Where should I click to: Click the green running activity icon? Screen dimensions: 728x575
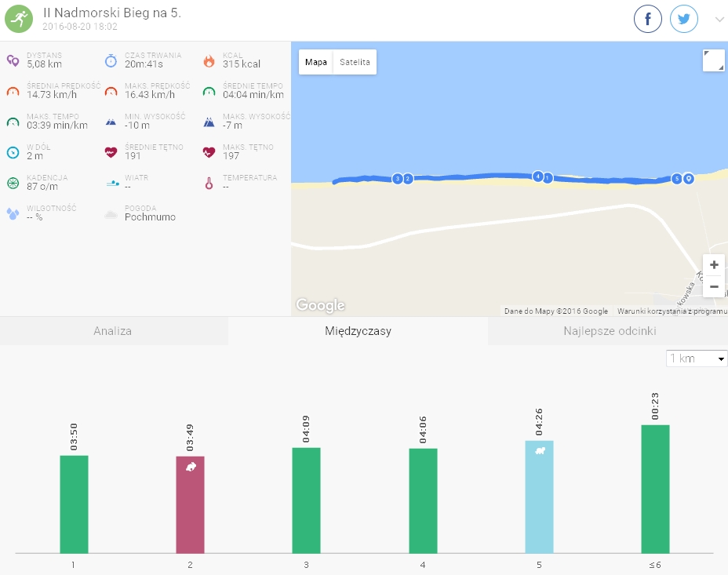click(19, 19)
